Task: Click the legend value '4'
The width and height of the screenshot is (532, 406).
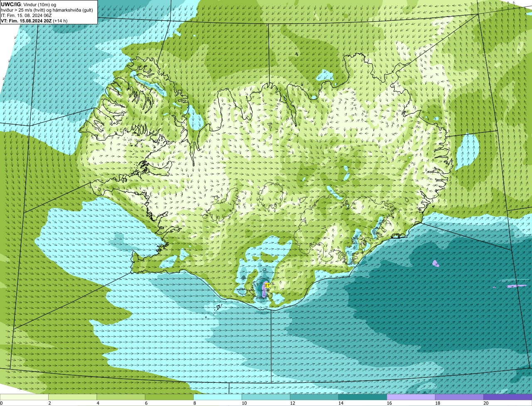Action: pos(98,403)
